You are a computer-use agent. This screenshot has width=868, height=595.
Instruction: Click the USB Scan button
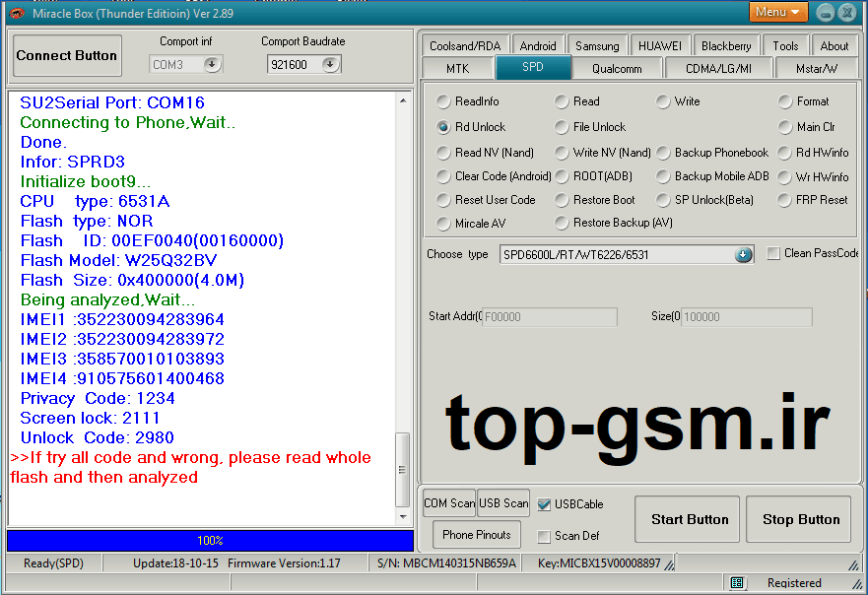point(503,503)
